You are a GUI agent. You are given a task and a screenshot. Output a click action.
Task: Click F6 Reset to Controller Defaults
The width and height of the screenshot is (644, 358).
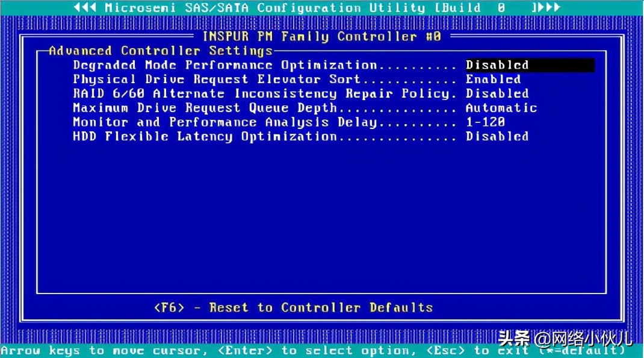293,307
